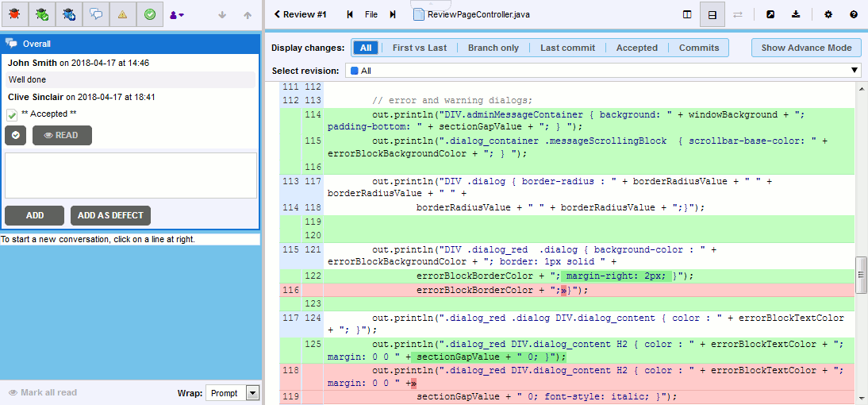Click in the new comment text box

(131, 175)
